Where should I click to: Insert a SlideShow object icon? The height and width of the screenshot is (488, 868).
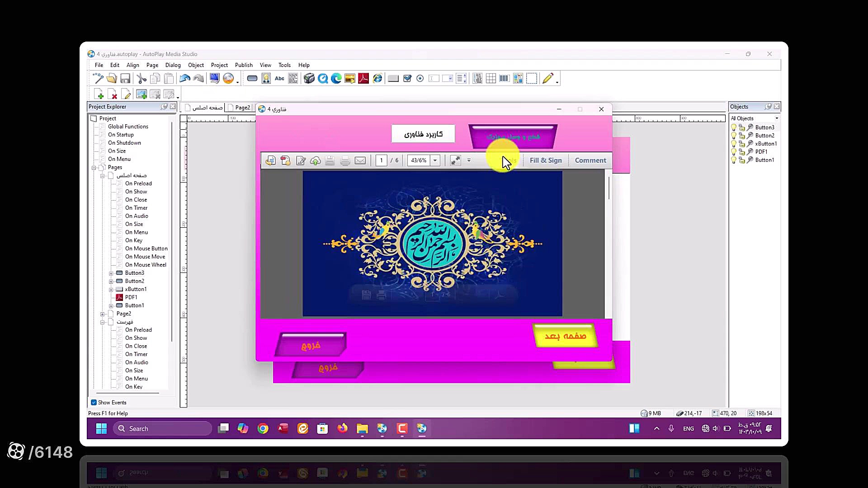click(x=349, y=79)
